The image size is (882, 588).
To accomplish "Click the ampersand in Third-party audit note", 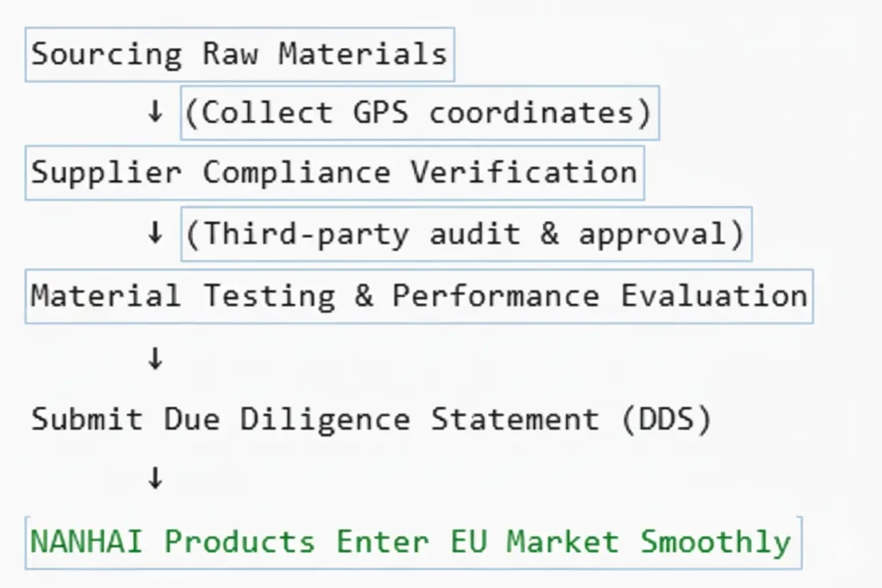I will coord(550,233).
